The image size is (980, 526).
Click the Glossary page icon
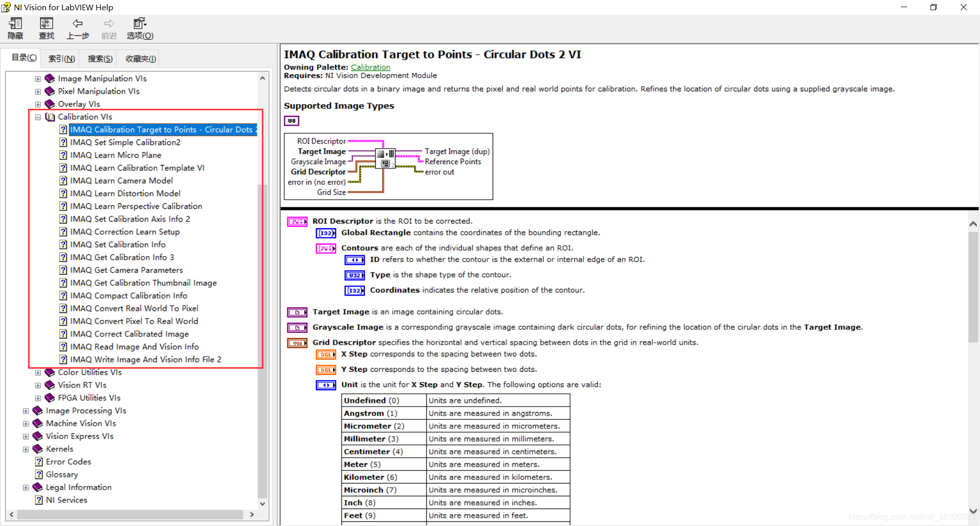(x=39, y=474)
